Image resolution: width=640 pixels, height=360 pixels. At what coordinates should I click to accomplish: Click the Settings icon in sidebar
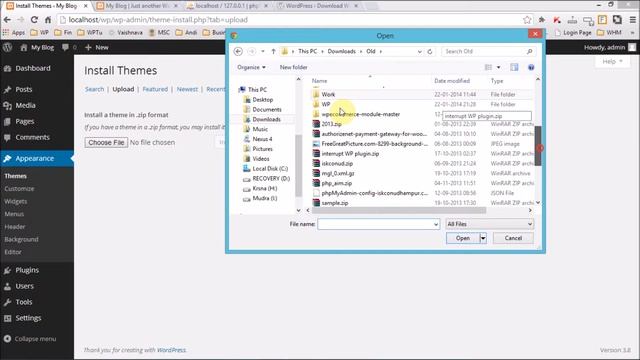[x=7, y=318]
